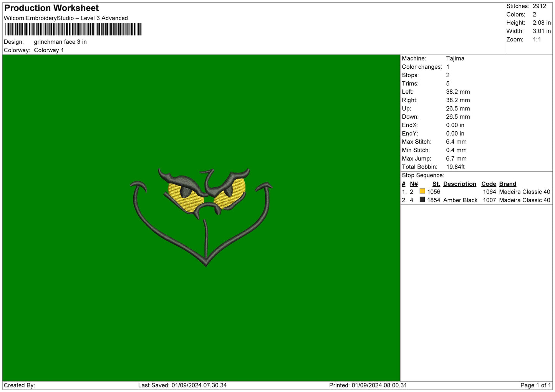Click the EndX value '0.00 in'
Viewport: 555px width, 392px height.
tap(455, 125)
